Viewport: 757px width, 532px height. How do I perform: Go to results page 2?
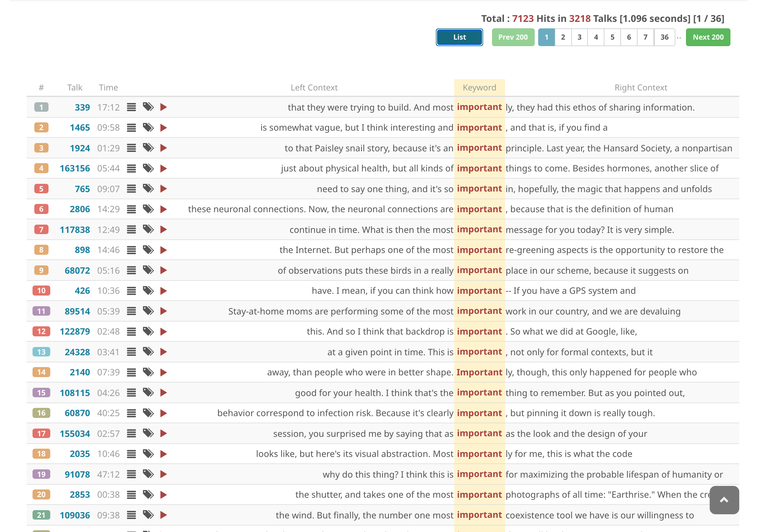pos(563,37)
